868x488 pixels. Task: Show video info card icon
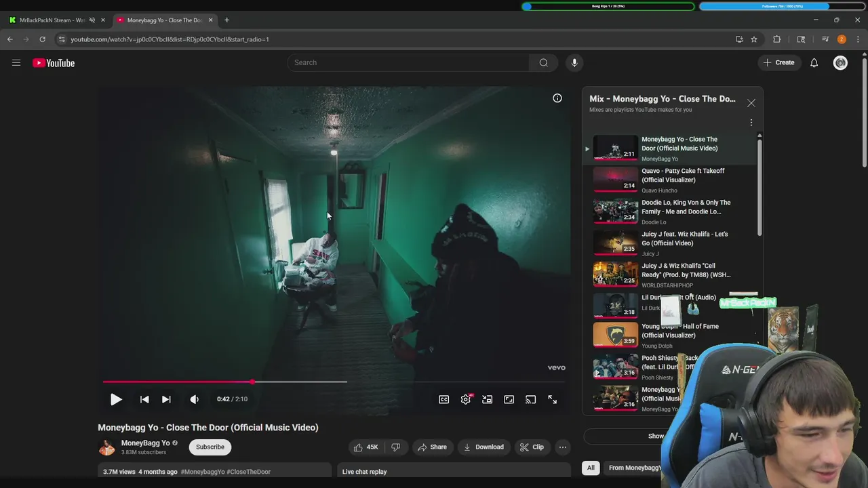click(x=557, y=98)
